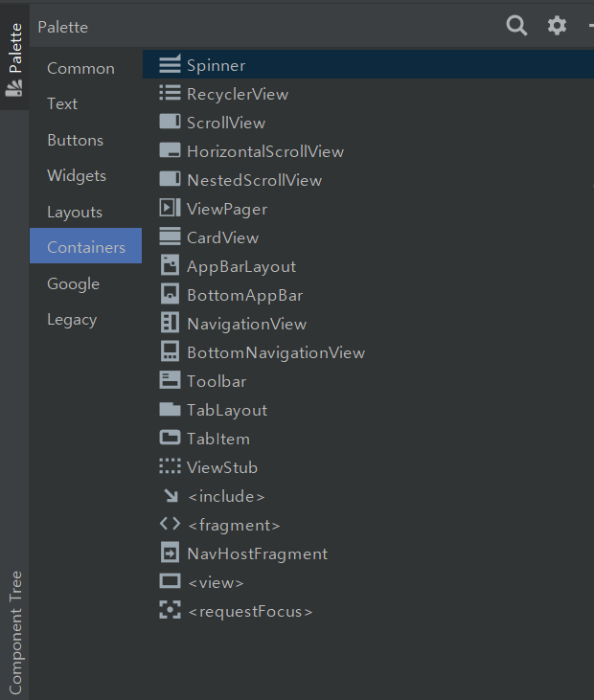The width and height of the screenshot is (594, 700).
Task: Search the palette with magnifier icon
Action: tap(516, 26)
